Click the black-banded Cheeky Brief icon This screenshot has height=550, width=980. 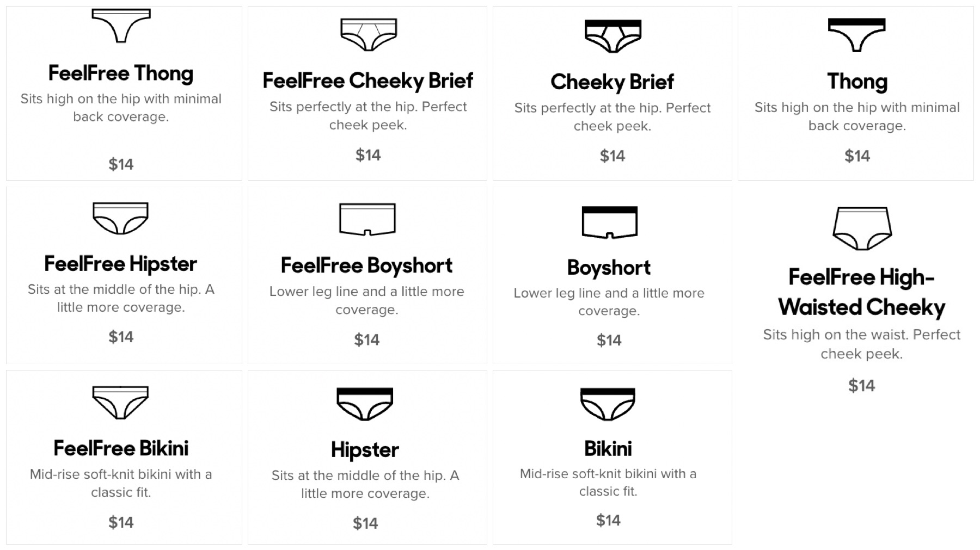click(x=612, y=36)
